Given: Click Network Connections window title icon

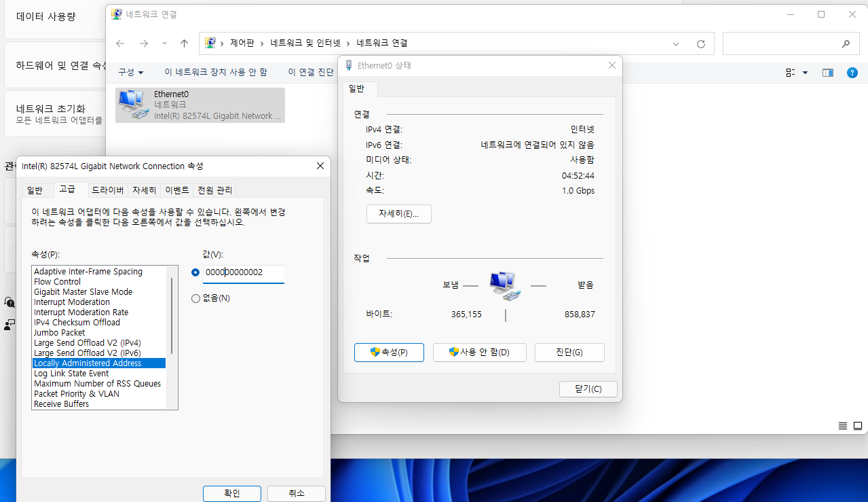Looking at the screenshot, I should [x=117, y=14].
